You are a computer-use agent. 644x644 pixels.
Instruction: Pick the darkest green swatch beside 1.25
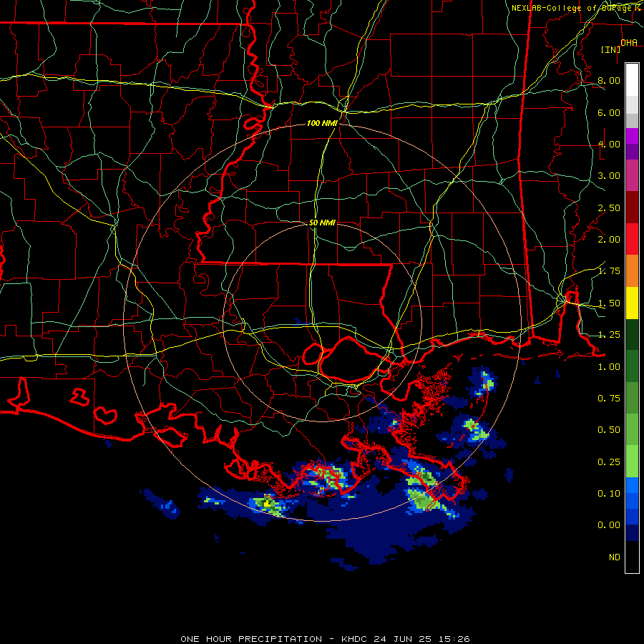(632, 334)
